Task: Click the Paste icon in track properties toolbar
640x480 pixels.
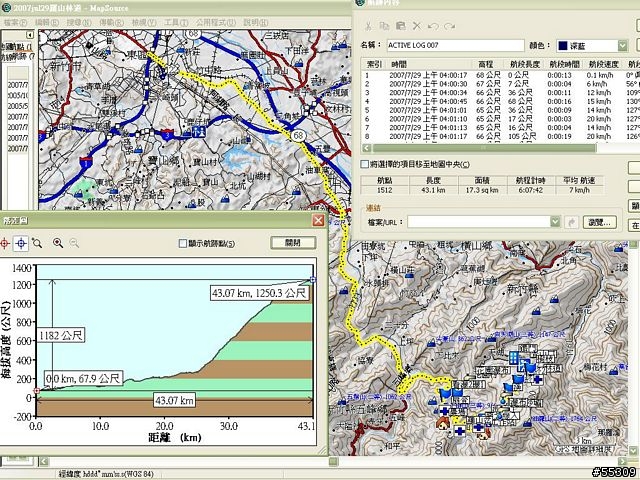Action: coord(401,26)
